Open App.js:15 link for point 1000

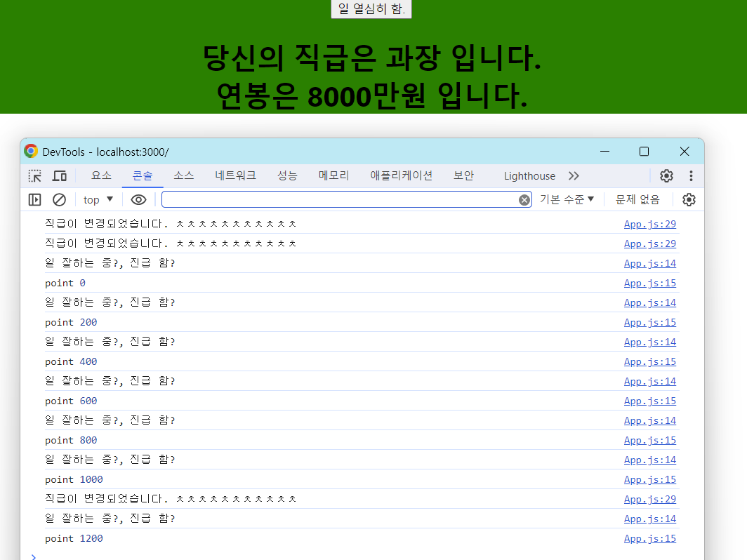(650, 479)
